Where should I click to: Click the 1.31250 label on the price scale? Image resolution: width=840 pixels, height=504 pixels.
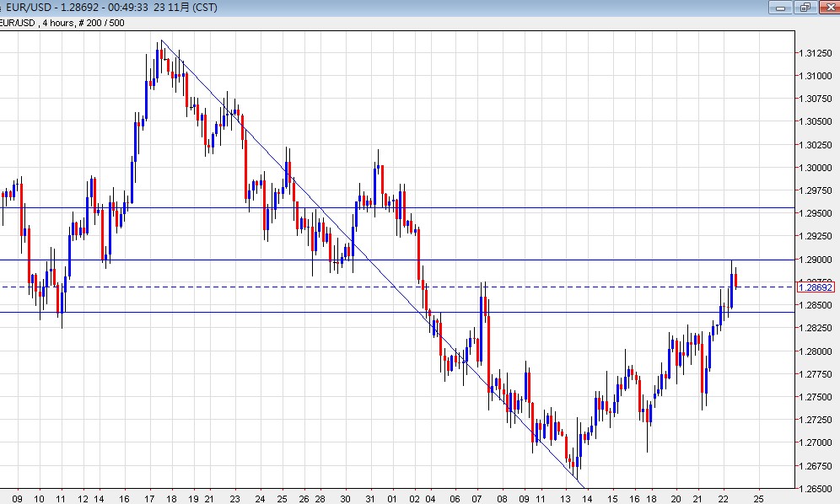point(814,52)
